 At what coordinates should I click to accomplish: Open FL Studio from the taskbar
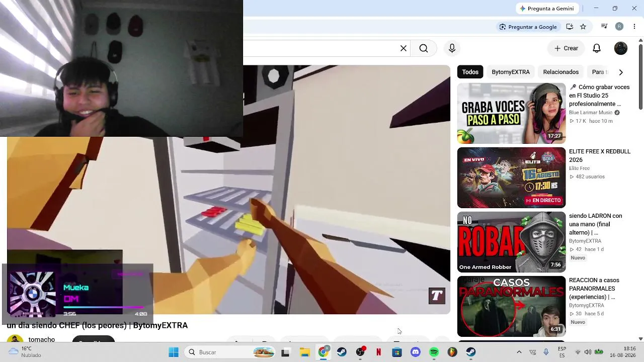452,352
